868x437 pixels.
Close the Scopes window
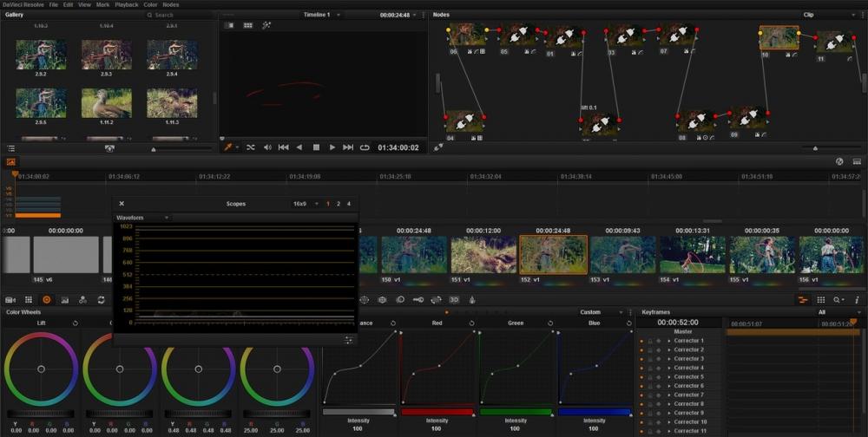(122, 204)
